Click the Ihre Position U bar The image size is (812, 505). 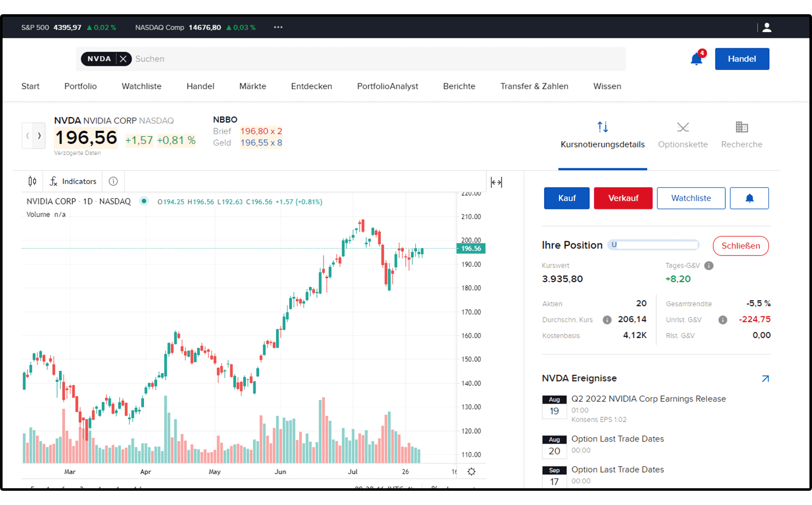point(654,245)
